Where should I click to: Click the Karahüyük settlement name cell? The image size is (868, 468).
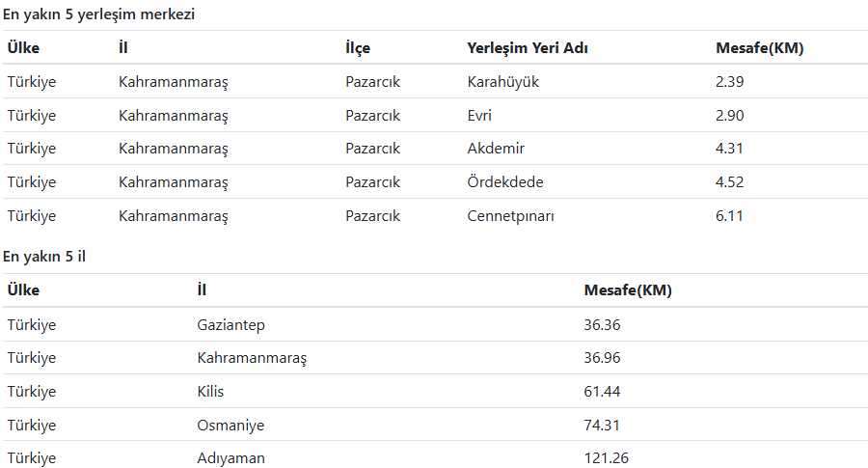tap(502, 82)
